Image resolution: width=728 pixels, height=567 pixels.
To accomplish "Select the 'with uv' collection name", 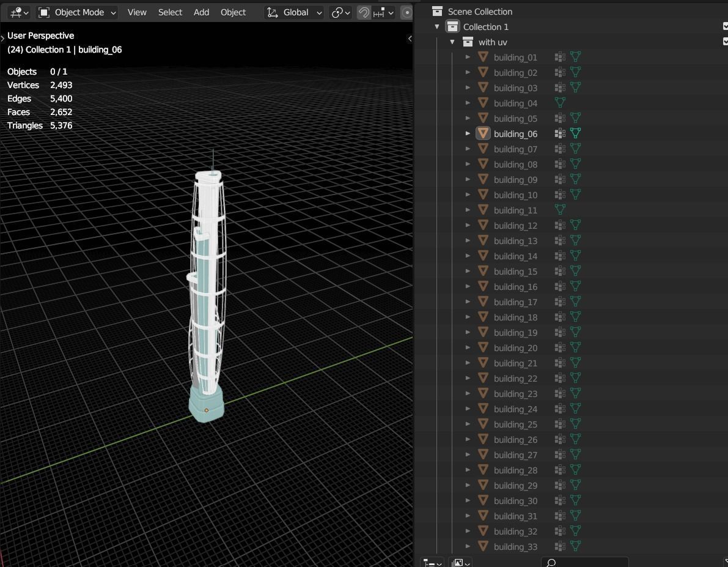I will (x=493, y=42).
